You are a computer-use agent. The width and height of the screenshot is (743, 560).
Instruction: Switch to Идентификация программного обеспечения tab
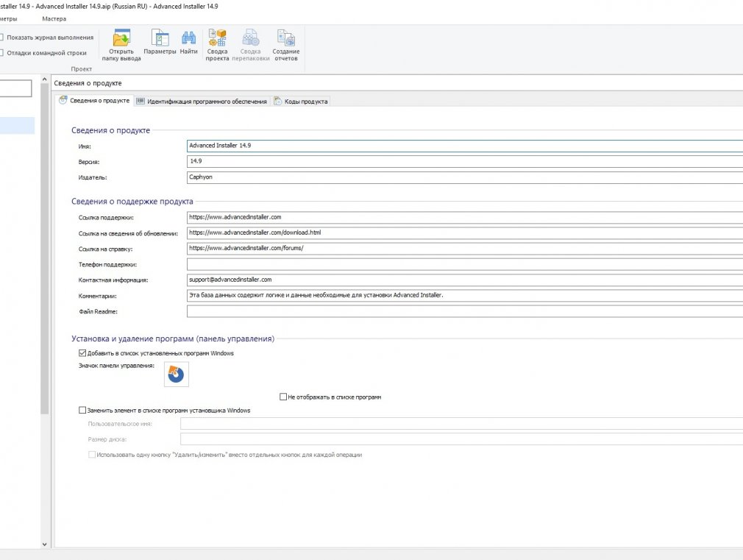coord(202,101)
